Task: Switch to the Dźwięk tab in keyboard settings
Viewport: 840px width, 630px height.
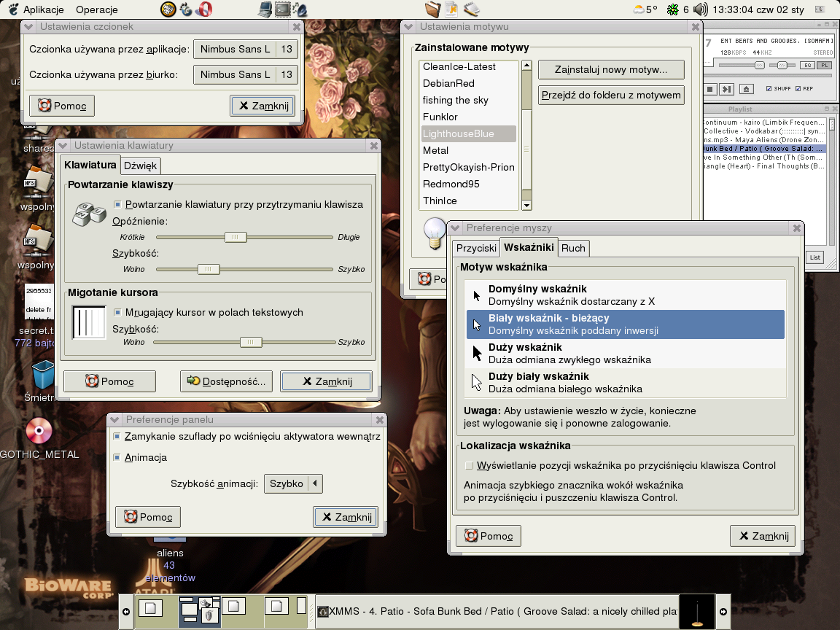Action: [140, 166]
